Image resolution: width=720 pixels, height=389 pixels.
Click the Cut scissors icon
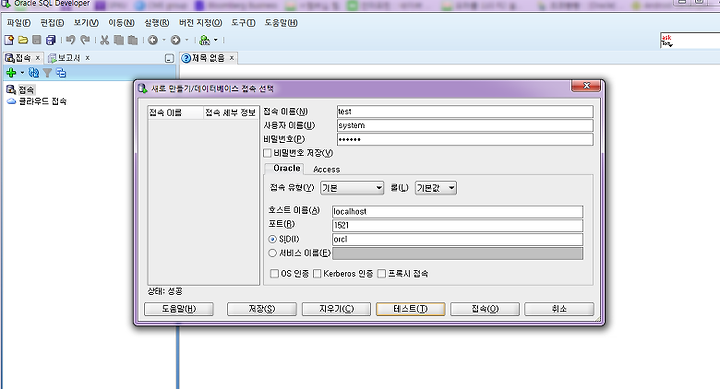pyautogui.click(x=105, y=40)
